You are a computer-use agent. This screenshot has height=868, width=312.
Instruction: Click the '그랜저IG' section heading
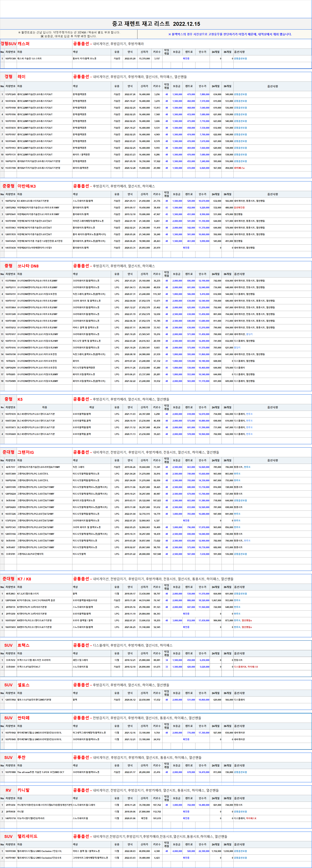click(26, 452)
